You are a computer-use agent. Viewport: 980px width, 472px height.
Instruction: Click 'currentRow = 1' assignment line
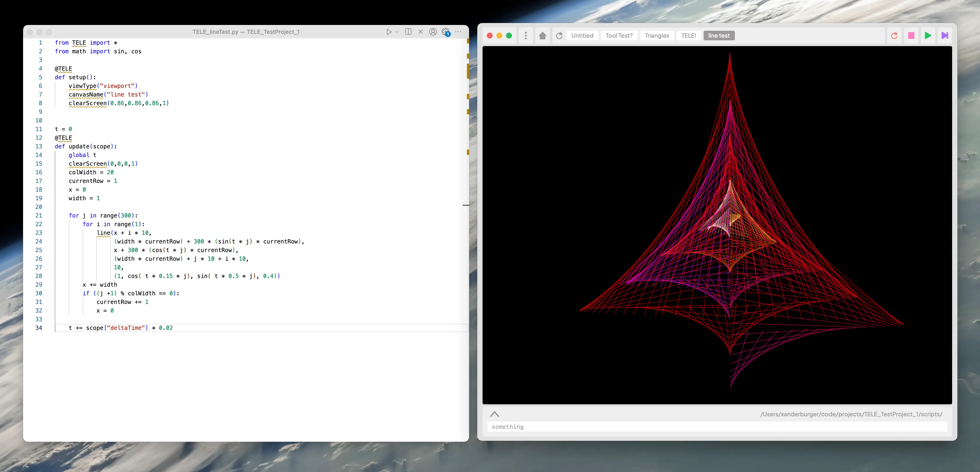93,181
